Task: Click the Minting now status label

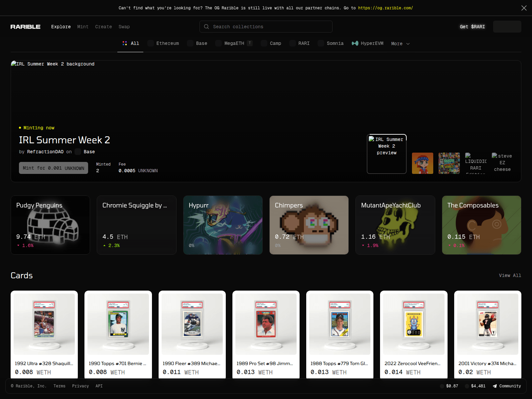Action: [x=37, y=128]
